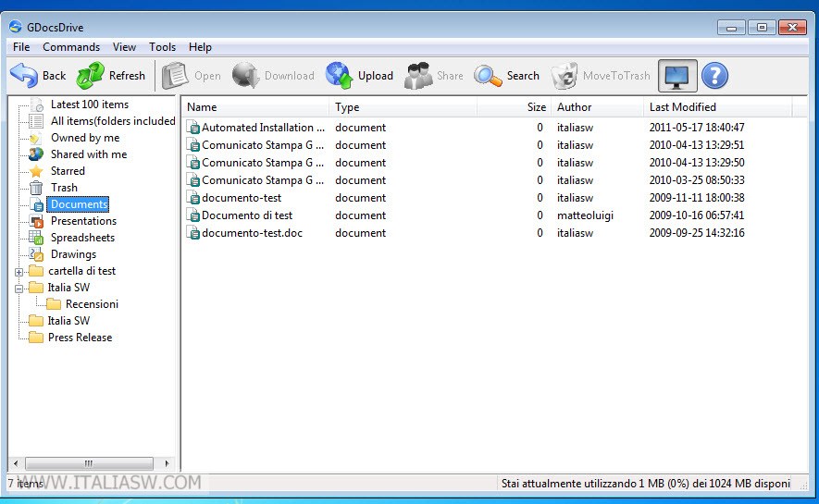The height and width of the screenshot is (504, 819).
Task: Click the Press Release folder icon
Action: (x=36, y=338)
